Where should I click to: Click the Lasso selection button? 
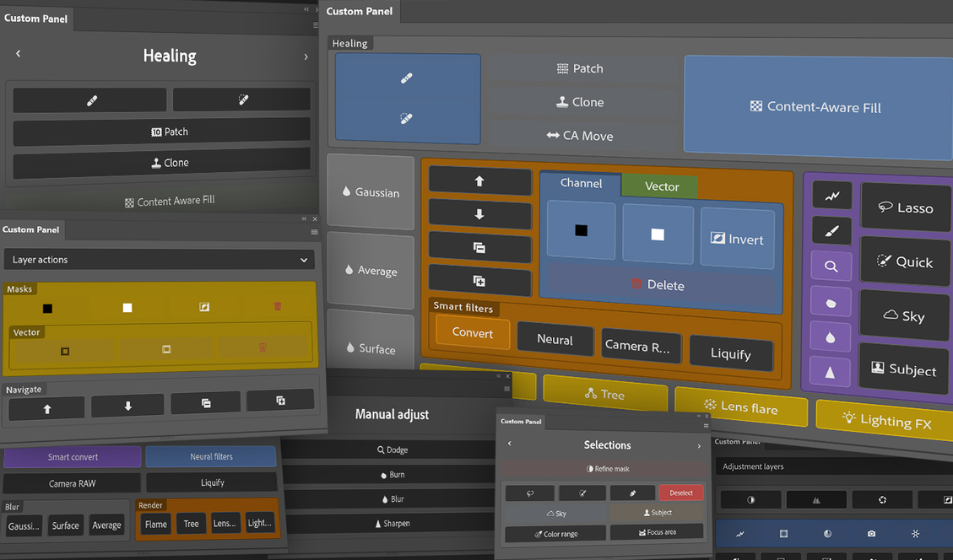[906, 207]
